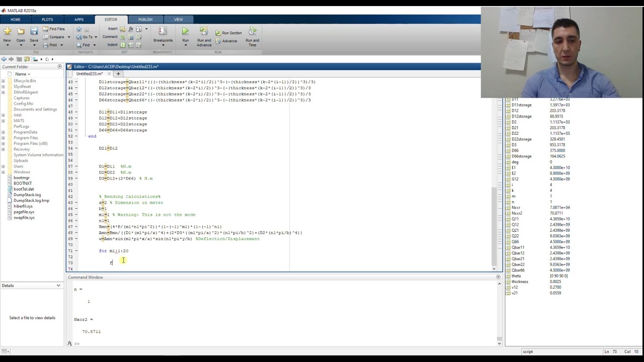Switch to the VIEW ribbon tab
Screen dimensions: 644x362
tap(178, 20)
